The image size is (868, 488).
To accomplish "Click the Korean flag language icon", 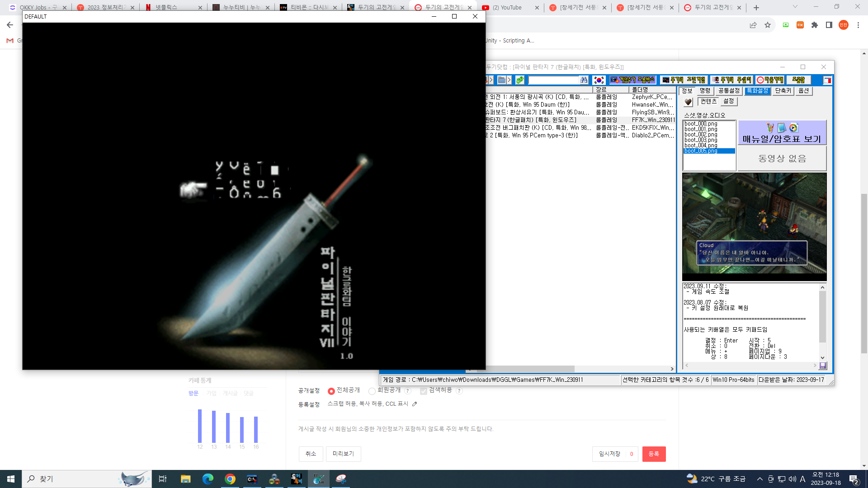I will coord(599,80).
